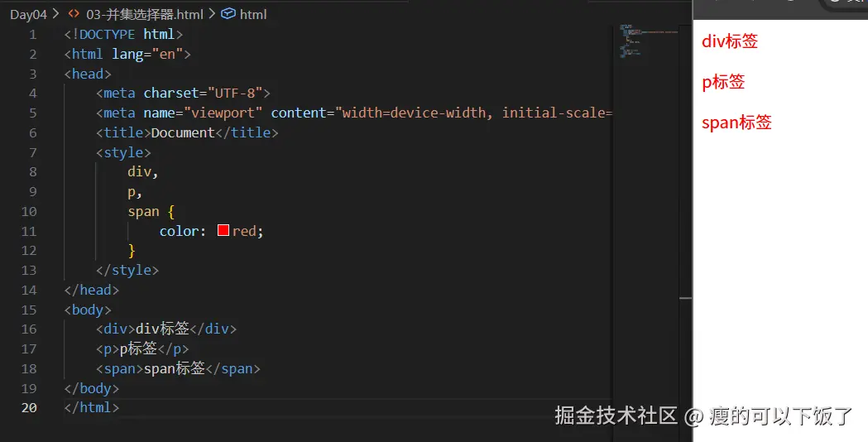Open the Day04 folder breadcrumb
Image resolution: width=868 pixels, height=442 pixels.
point(28,14)
